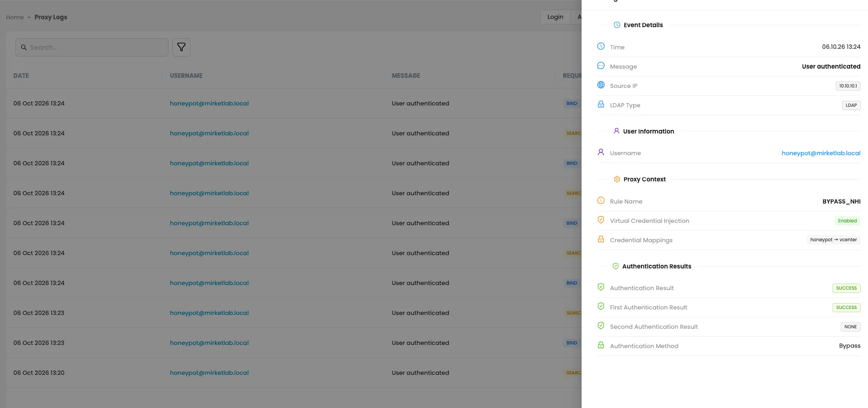Screen dimensions: 868x408
Task: Click the 06.10.26 13:24 time value
Action: coord(841,47)
